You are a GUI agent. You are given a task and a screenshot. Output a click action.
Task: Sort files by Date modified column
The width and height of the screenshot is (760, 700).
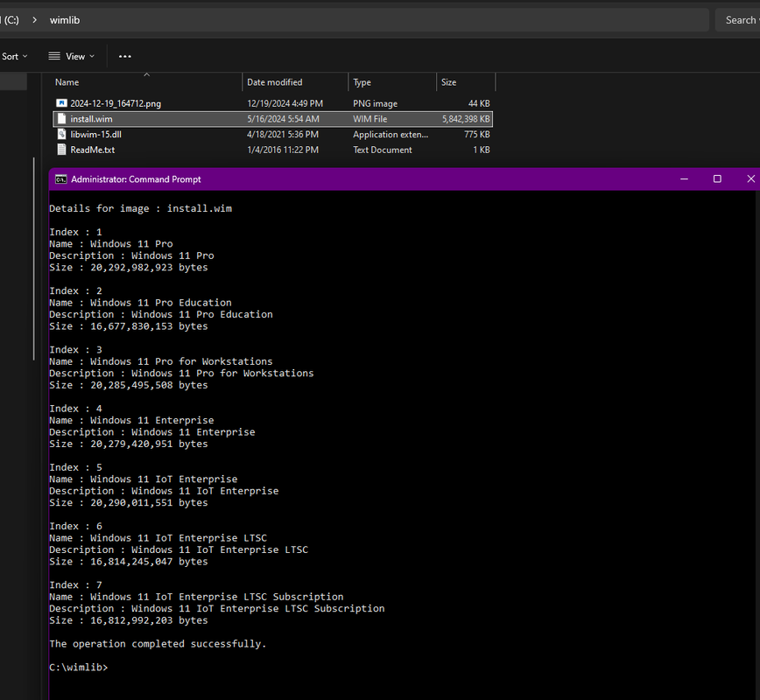pyautogui.click(x=274, y=82)
